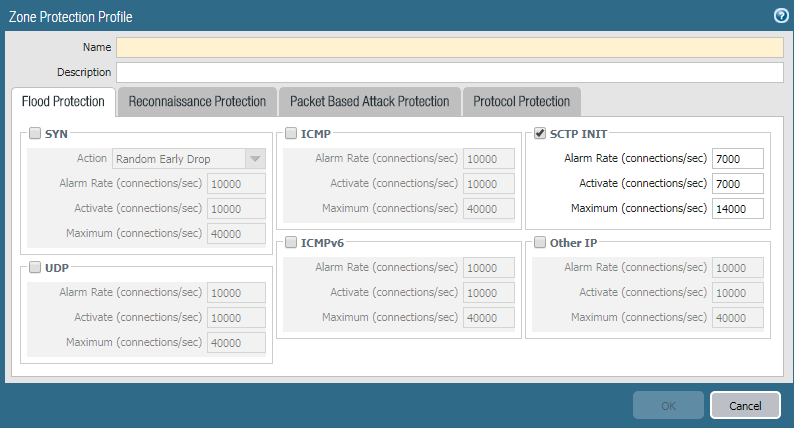Switch to Reconnaissance Protection tab
The image size is (794, 428).
click(x=197, y=102)
